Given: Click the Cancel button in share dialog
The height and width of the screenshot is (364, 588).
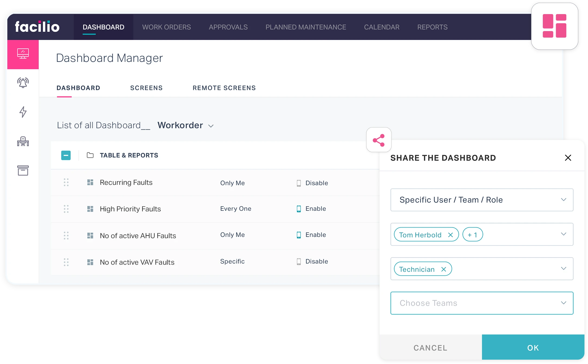Looking at the screenshot, I should coord(430,347).
